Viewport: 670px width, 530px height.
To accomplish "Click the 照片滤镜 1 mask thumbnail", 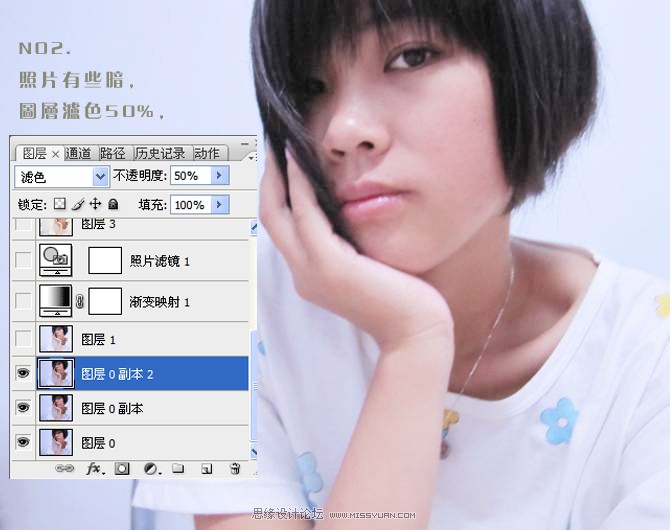I will coord(105,260).
